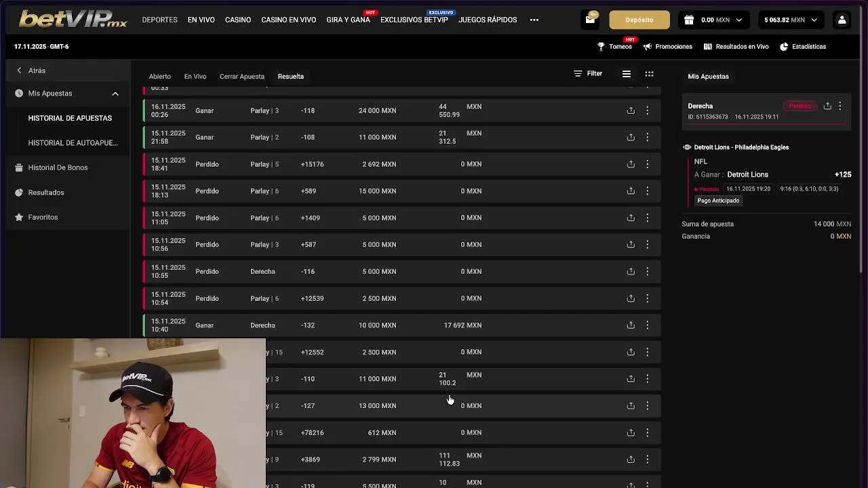Open options for the +12539 parlay row
The height and width of the screenshot is (488, 868).
[x=647, y=298]
